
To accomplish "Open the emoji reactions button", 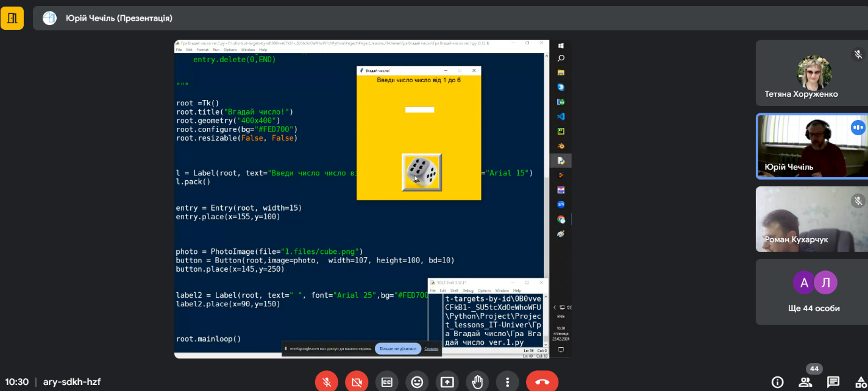I will coord(417,382).
